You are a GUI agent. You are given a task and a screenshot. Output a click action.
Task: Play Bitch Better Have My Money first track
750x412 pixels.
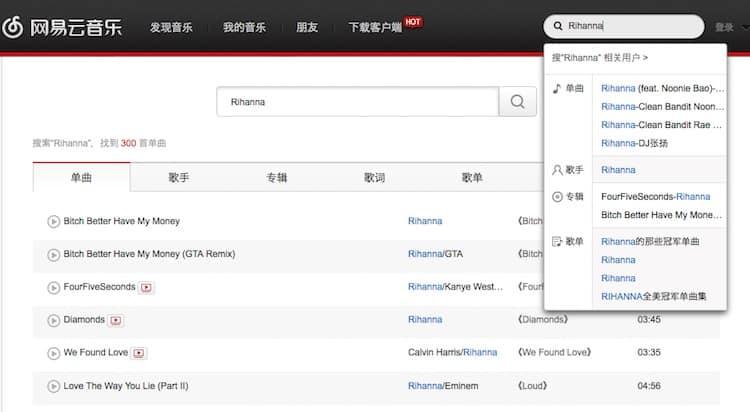54,221
